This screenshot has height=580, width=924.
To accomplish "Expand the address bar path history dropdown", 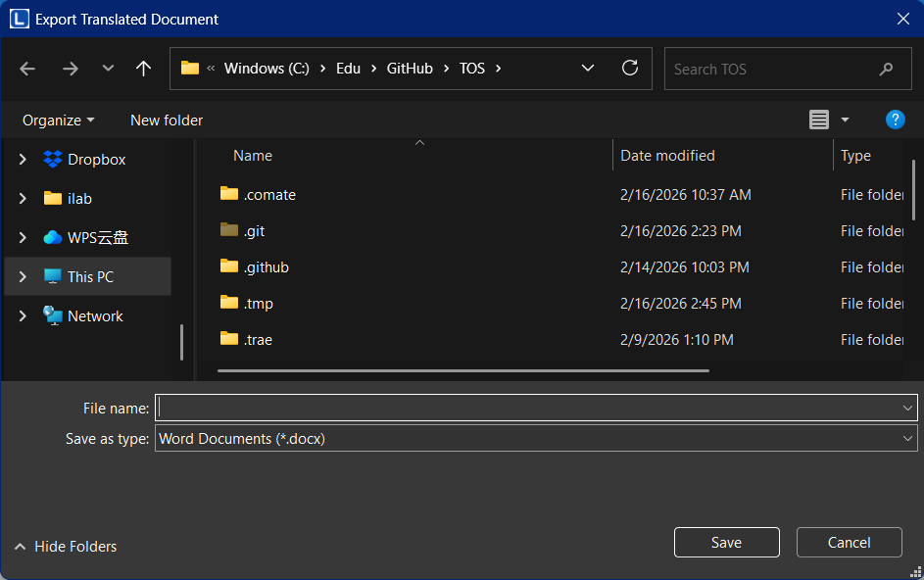I will pos(588,69).
